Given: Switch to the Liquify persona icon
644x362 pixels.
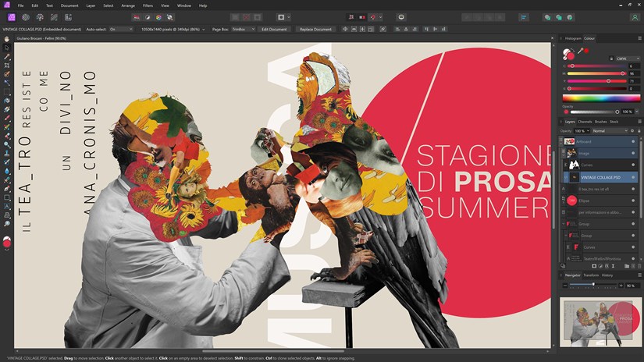Looking at the screenshot, I should coord(26,17).
